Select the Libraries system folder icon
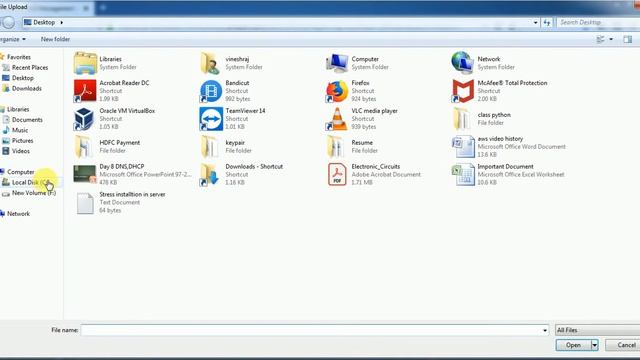Viewport: 640px width, 360px height. pos(85,63)
